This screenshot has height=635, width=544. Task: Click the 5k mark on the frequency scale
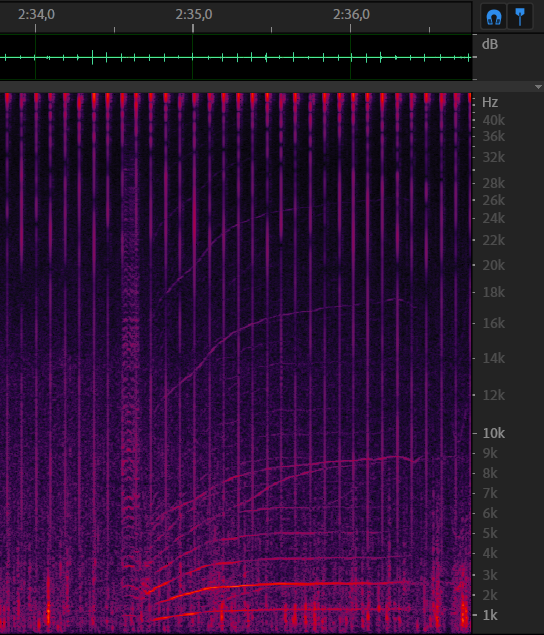coord(490,533)
